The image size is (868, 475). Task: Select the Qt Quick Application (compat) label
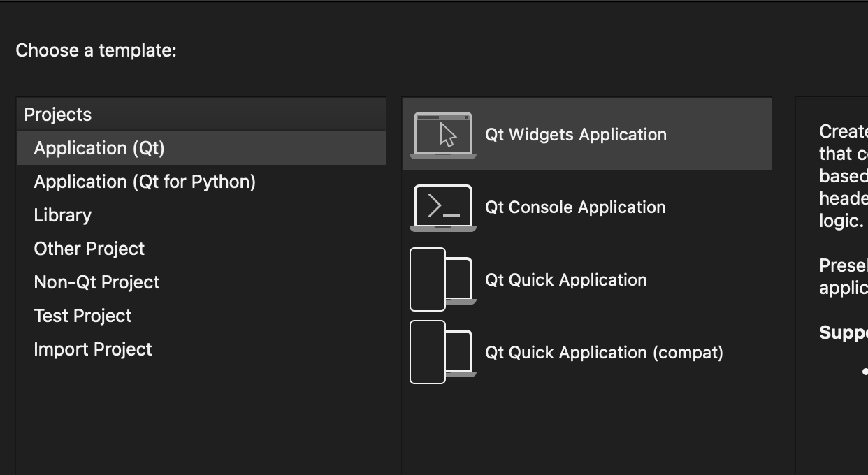[x=604, y=353]
